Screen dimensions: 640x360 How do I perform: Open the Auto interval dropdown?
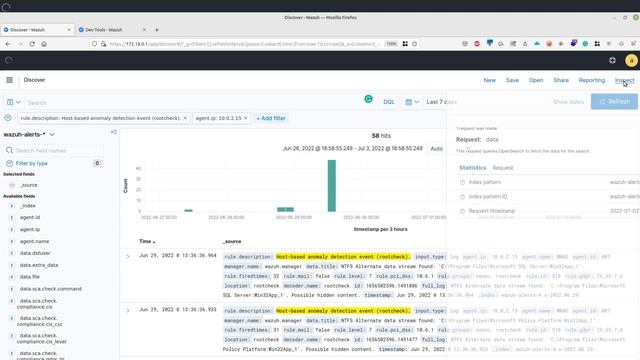437,149
